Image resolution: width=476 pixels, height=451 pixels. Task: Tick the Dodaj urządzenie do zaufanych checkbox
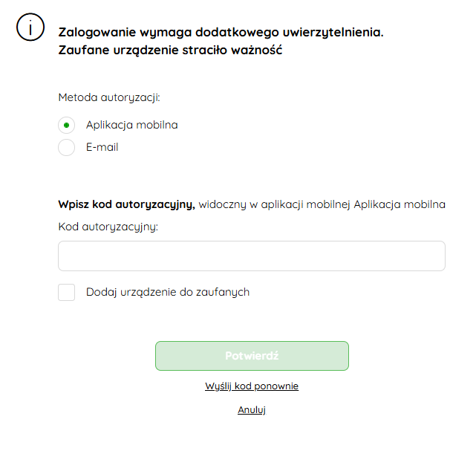67,292
